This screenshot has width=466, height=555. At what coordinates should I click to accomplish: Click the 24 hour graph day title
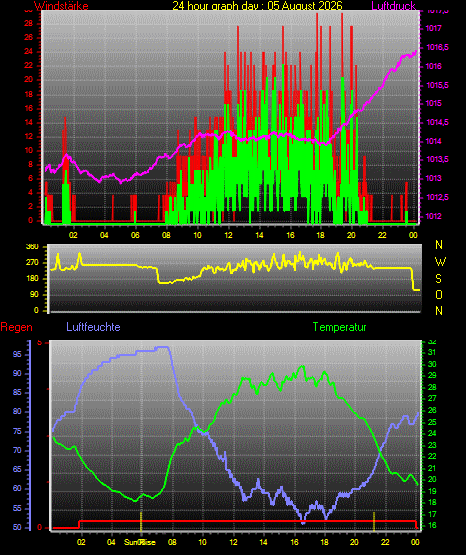[257, 6]
